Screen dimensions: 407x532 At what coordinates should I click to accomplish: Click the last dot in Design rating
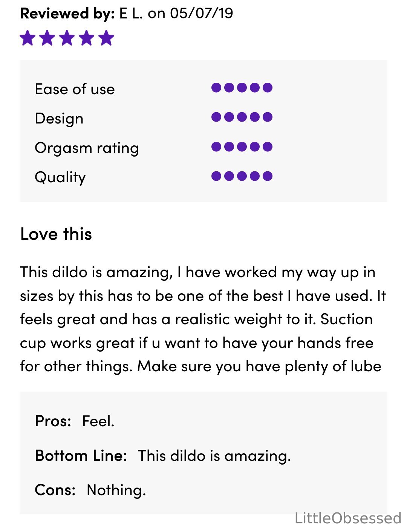[x=268, y=117]
